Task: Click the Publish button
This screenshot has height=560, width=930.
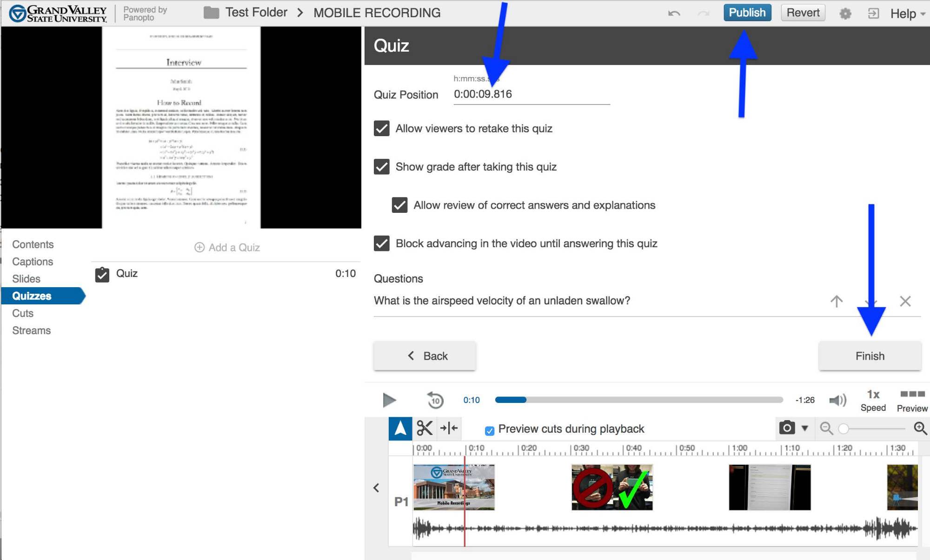Action: [x=747, y=13]
